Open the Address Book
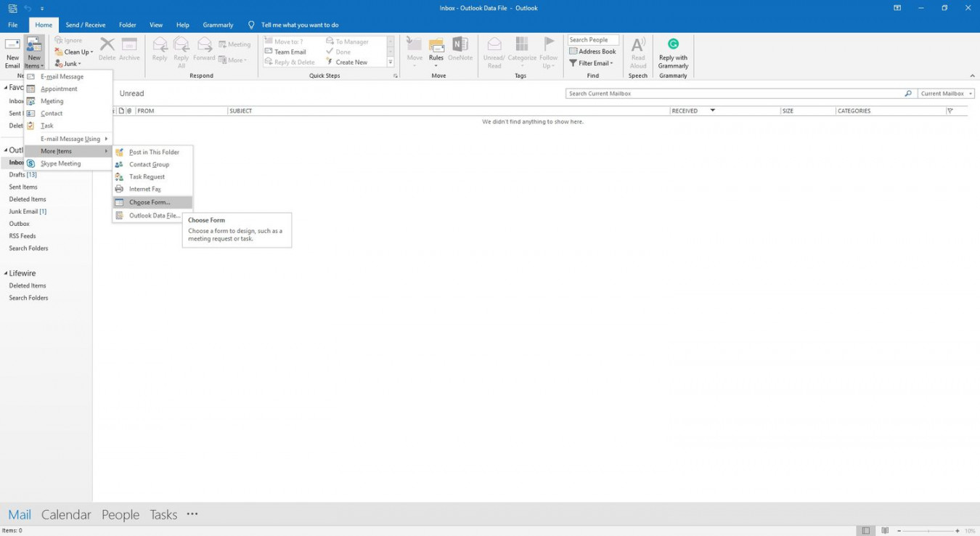Viewport: 980px width, 536px height. click(593, 52)
